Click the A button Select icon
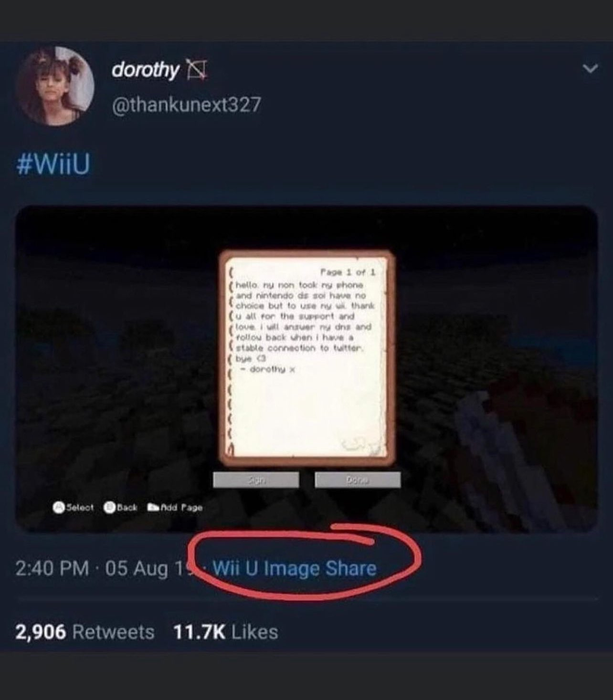The height and width of the screenshot is (700, 613). click(59, 508)
